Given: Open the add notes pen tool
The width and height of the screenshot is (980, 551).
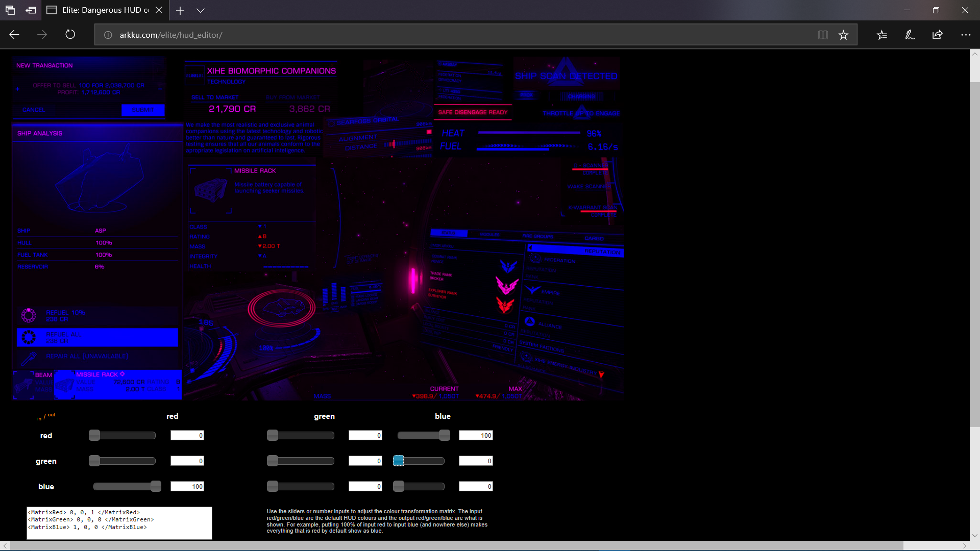Looking at the screenshot, I should click(x=910, y=35).
